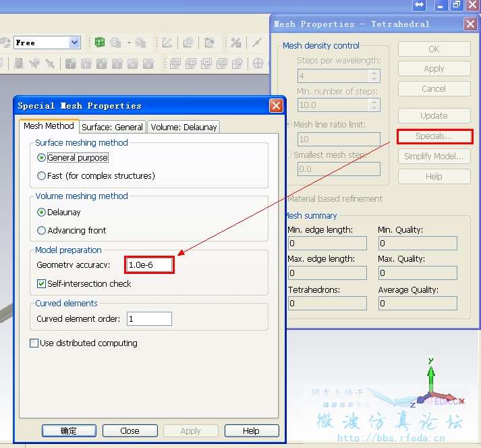
Task: Switch to Volume: Delaunay tab
Action: tap(183, 127)
